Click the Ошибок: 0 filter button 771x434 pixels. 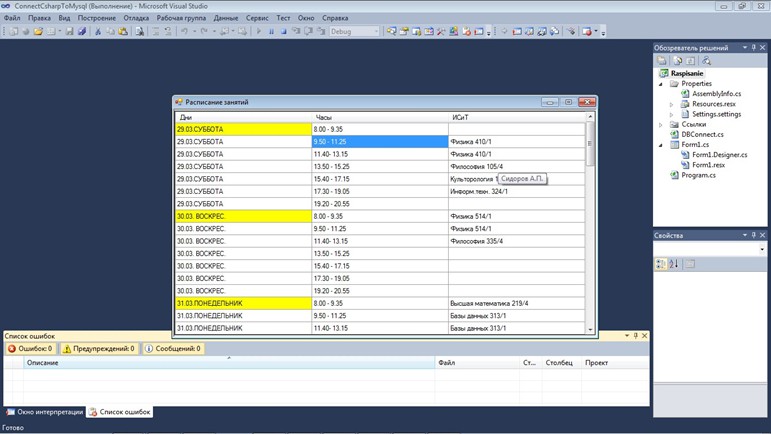point(30,348)
